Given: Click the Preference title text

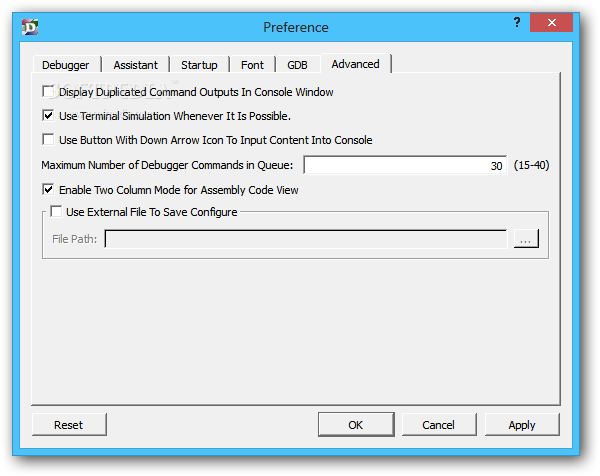Looking at the screenshot, I should (296, 28).
